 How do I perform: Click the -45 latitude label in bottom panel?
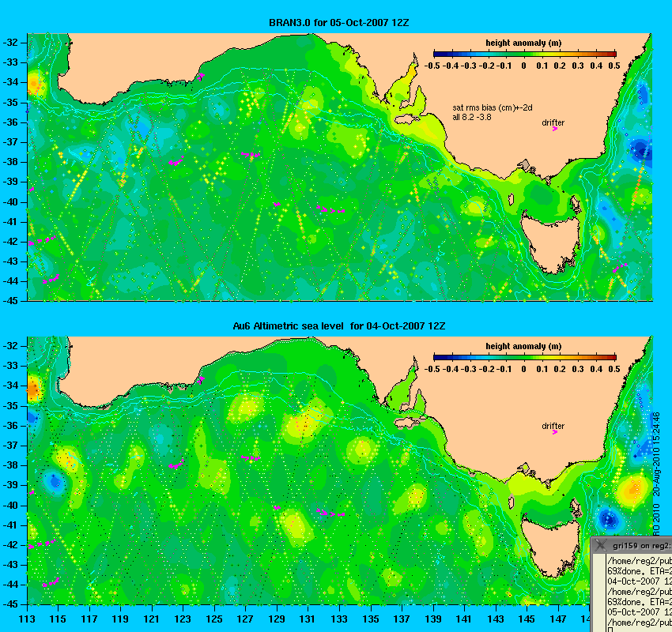11,604
